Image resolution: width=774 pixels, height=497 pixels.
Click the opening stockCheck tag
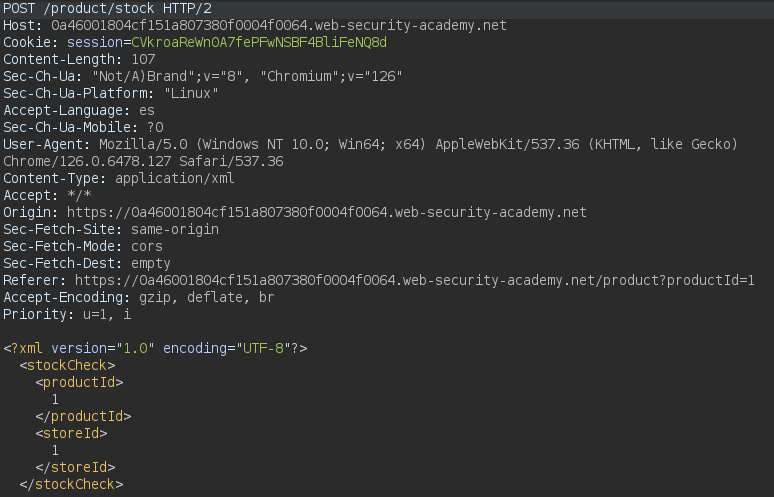(x=67, y=365)
